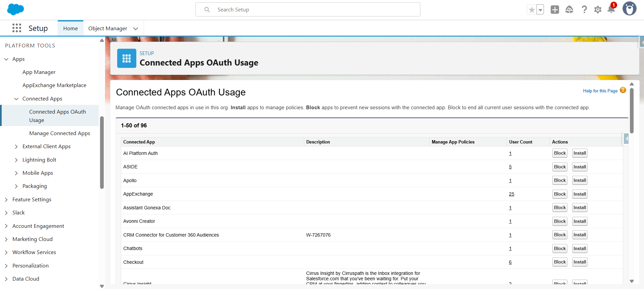Open the user profile avatar
This screenshot has height=289, width=644.
(629, 9)
